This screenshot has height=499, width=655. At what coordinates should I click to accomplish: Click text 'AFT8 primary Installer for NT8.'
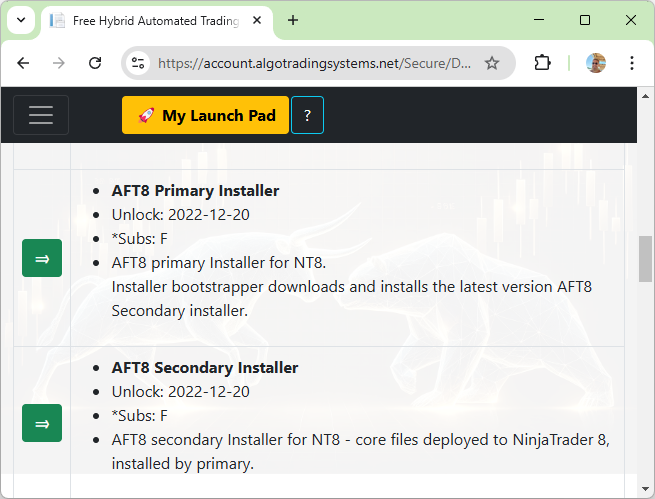coord(218,263)
